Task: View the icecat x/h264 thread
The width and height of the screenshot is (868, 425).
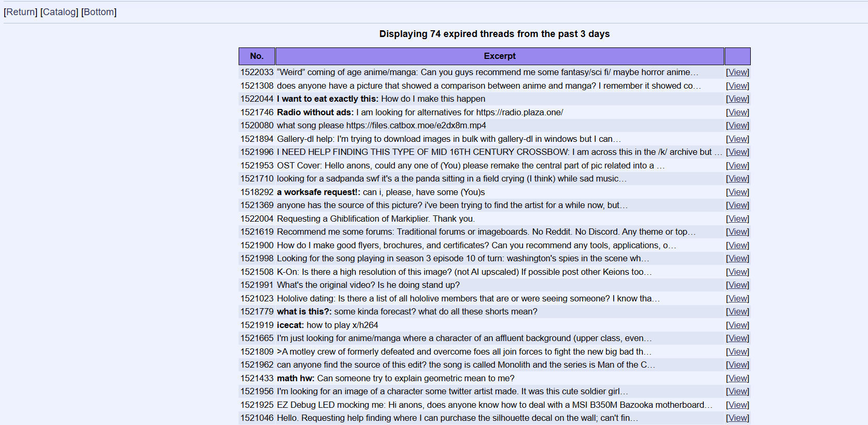Action: point(738,325)
